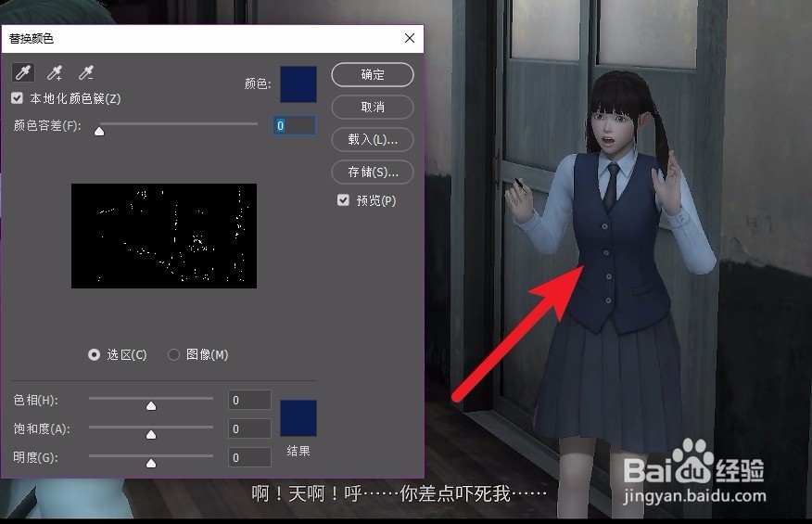Image resolution: width=812 pixels, height=524 pixels.
Task: Click the 替换颜色 dialog title text
Action: [32, 39]
